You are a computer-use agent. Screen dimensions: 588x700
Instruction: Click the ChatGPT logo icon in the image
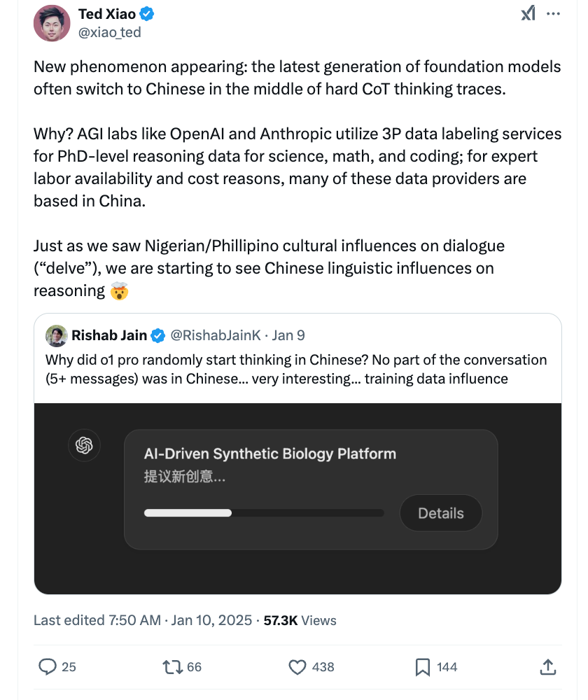click(x=85, y=445)
